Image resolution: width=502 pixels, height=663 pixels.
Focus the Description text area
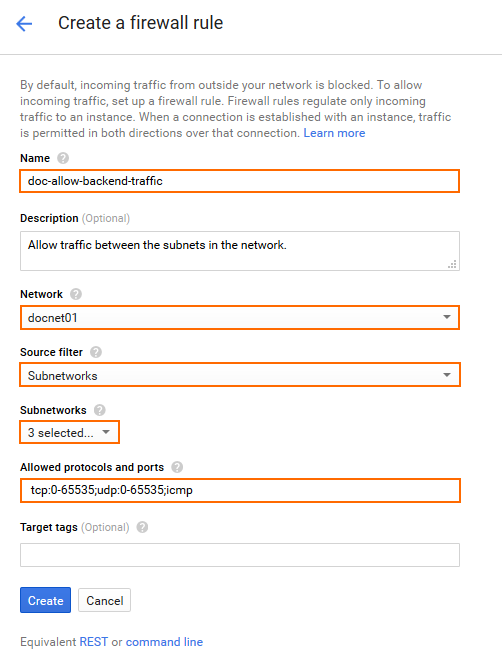click(240, 251)
